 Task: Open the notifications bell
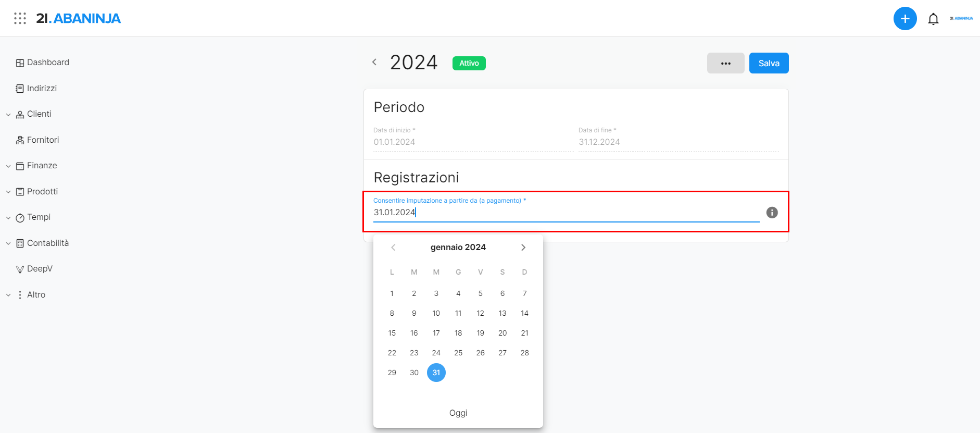click(933, 19)
